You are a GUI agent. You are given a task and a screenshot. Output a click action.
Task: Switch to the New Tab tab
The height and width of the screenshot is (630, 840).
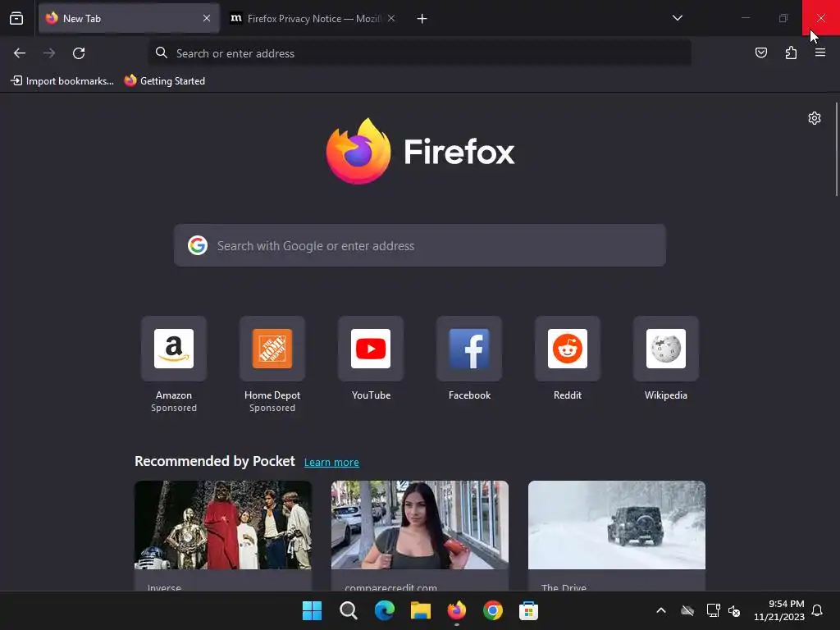(129, 18)
